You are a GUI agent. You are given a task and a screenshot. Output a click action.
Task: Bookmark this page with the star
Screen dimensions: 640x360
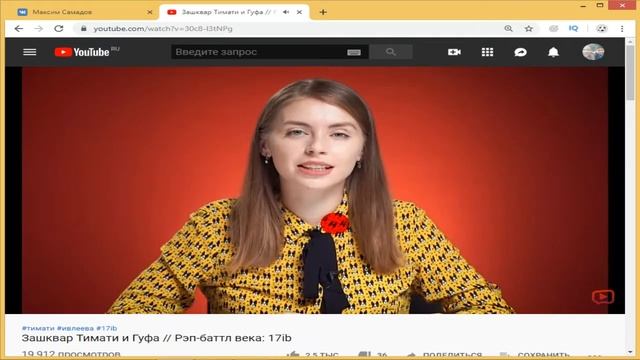coord(529,29)
